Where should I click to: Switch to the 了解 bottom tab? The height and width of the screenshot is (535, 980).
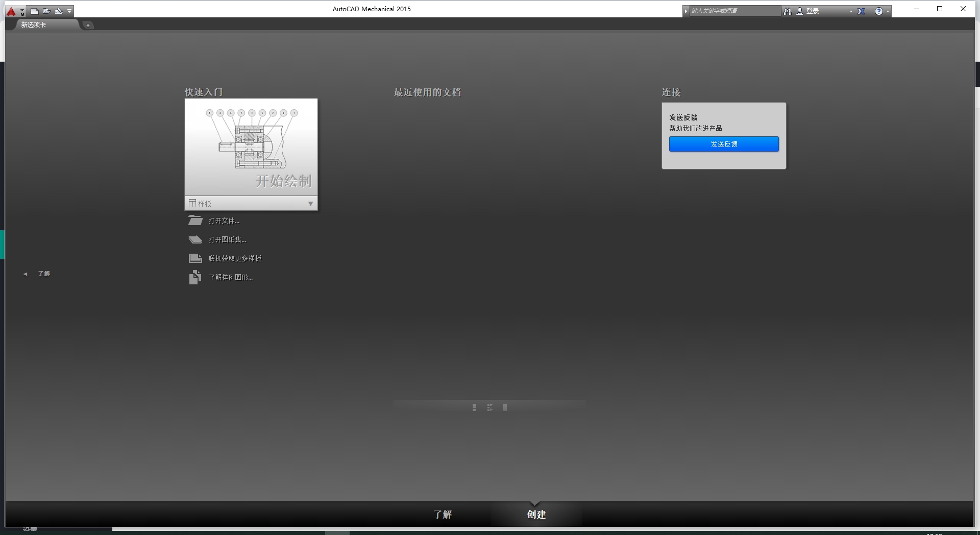[443, 514]
